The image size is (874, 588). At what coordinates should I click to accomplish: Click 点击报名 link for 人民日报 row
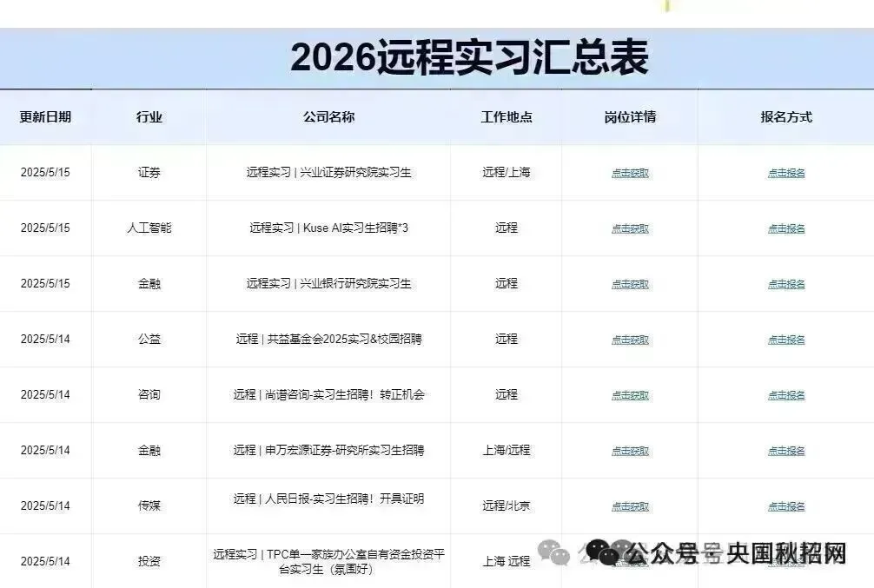(x=786, y=506)
